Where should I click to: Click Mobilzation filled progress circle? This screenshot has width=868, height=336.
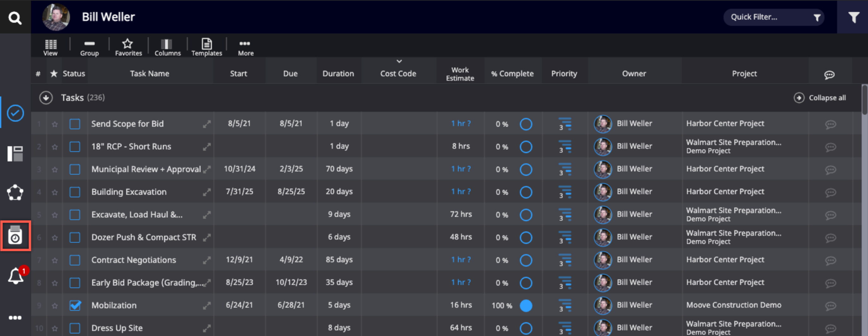point(526,305)
